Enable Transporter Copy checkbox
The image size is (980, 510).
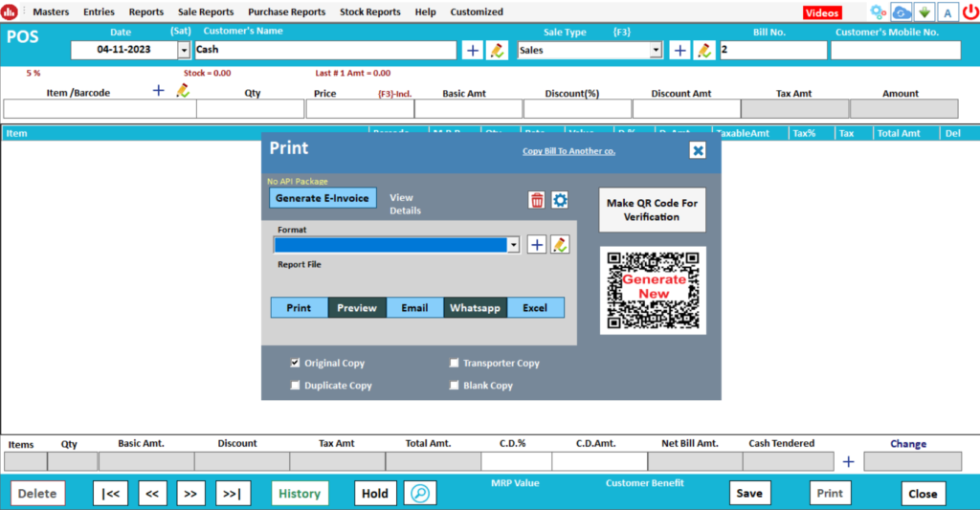click(x=455, y=363)
